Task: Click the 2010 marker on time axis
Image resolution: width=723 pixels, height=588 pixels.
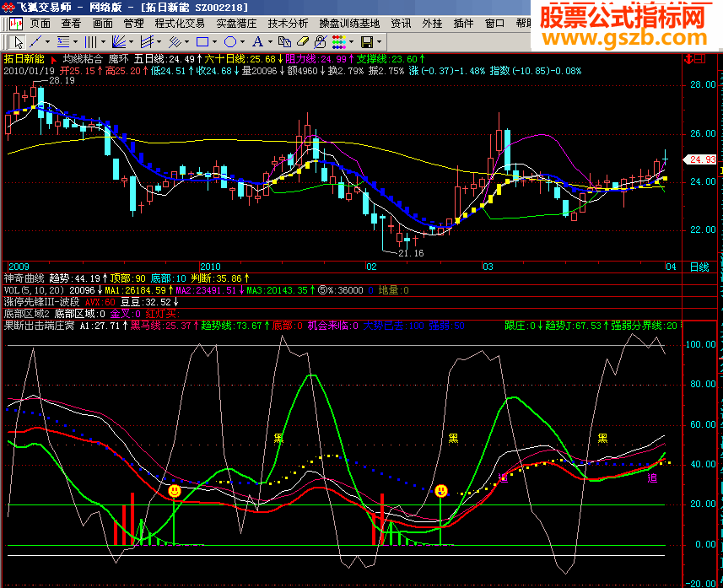Action: click(x=210, y=267)
